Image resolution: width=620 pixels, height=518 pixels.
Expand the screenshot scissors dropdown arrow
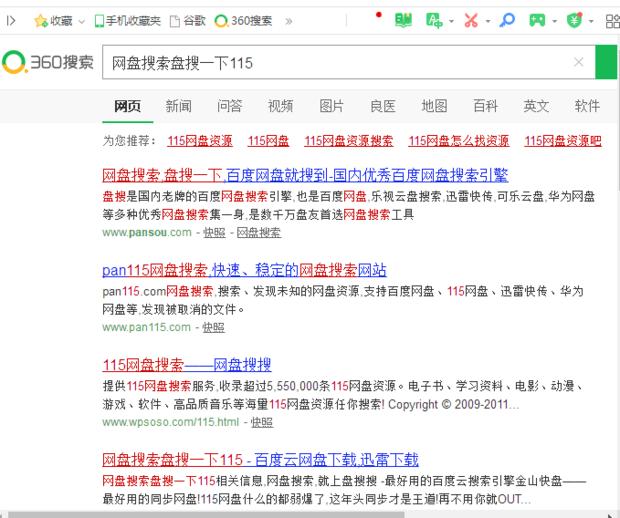488,21
